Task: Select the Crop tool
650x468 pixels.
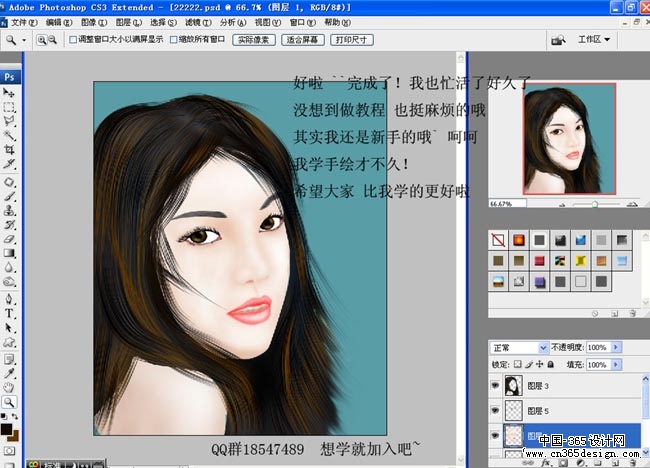Action: 9,150
